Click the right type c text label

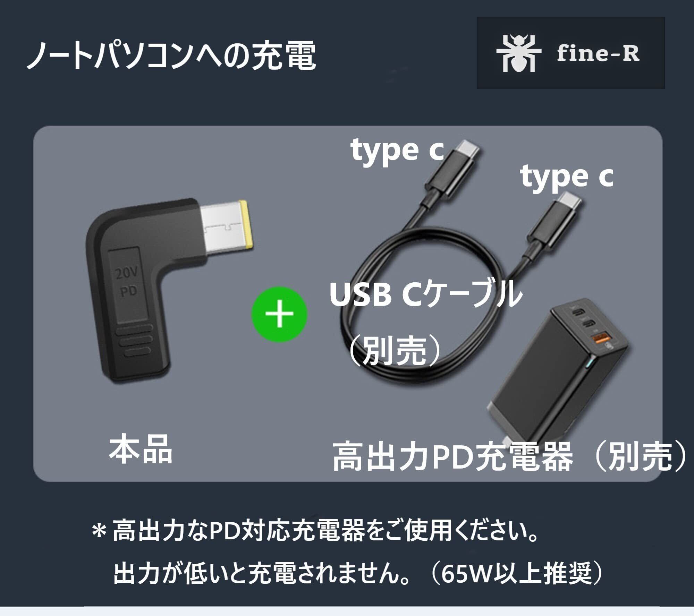[567, 177]
